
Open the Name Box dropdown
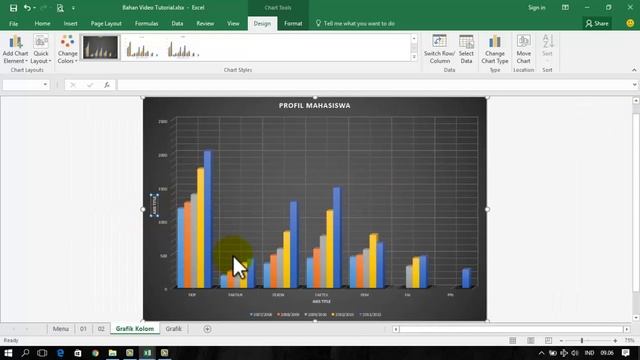45,84
